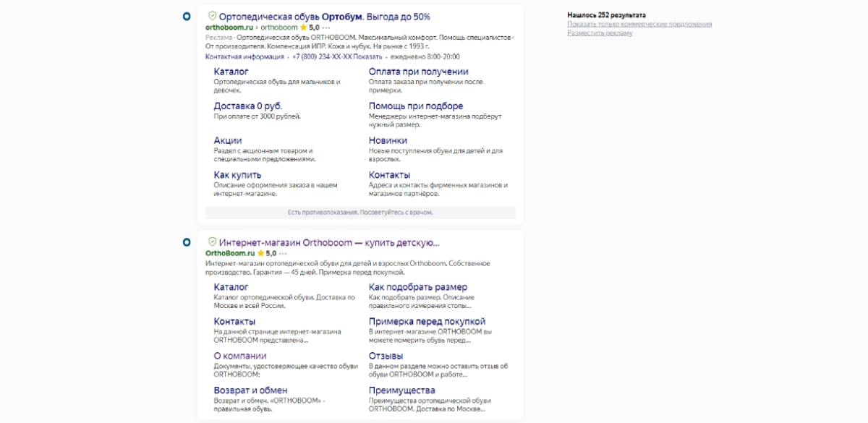Click the green OrthoBoom.ru domain in the second result
868x423 pixels.
tap(230, 254)
